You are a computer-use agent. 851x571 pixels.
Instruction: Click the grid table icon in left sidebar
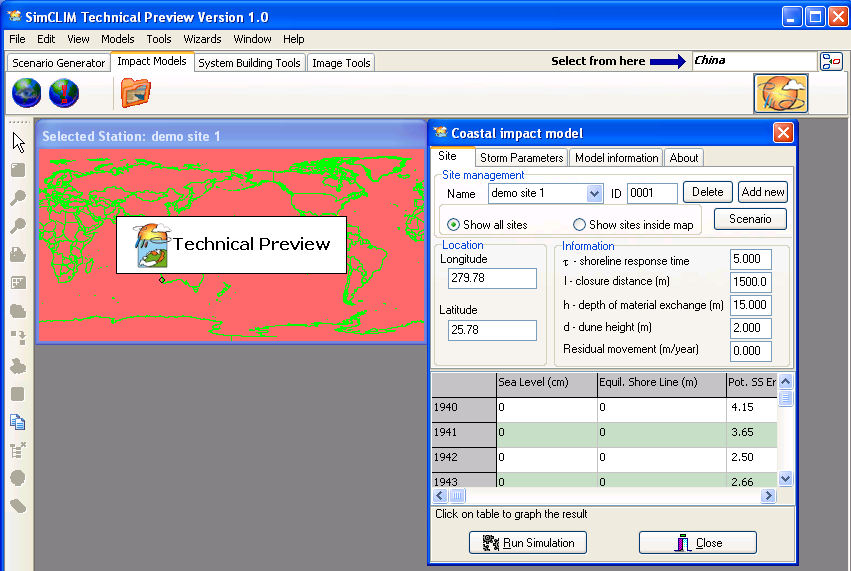tap(17, 282)
